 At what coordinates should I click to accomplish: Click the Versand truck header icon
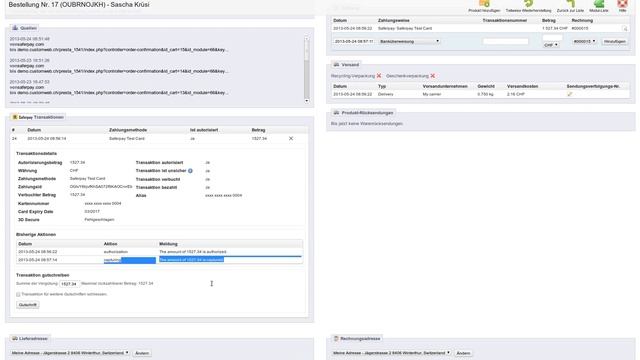click(x=336, y=64)
